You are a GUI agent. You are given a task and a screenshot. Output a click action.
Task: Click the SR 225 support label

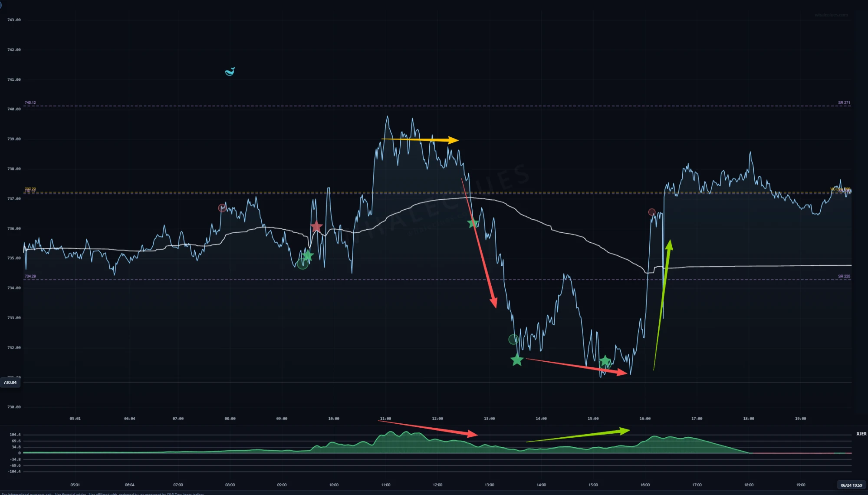point(844,276)
